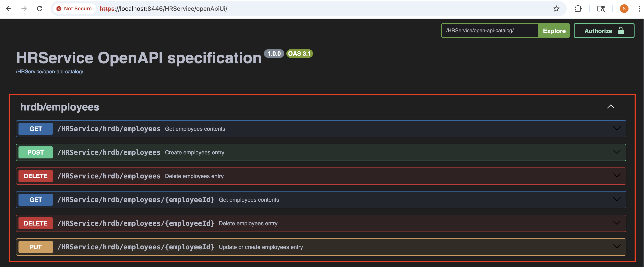Click the browser forward arrow
644x267 pixels.
coord(24,9)
